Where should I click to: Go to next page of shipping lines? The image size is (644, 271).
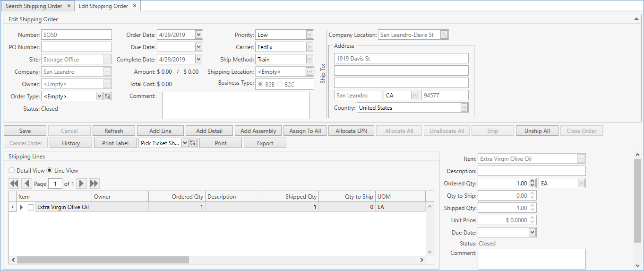pyautogui.click(x=82, y=184)
